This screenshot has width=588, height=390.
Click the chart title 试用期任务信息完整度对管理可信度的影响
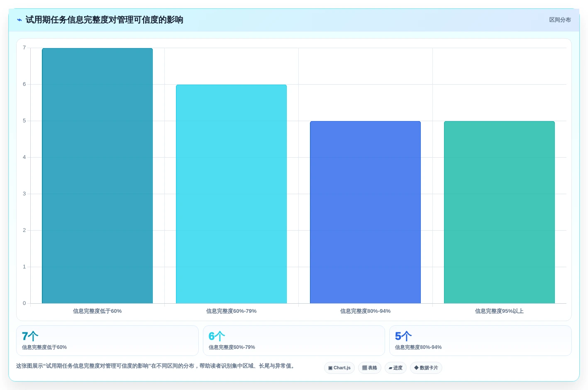(x=105, y=20)
